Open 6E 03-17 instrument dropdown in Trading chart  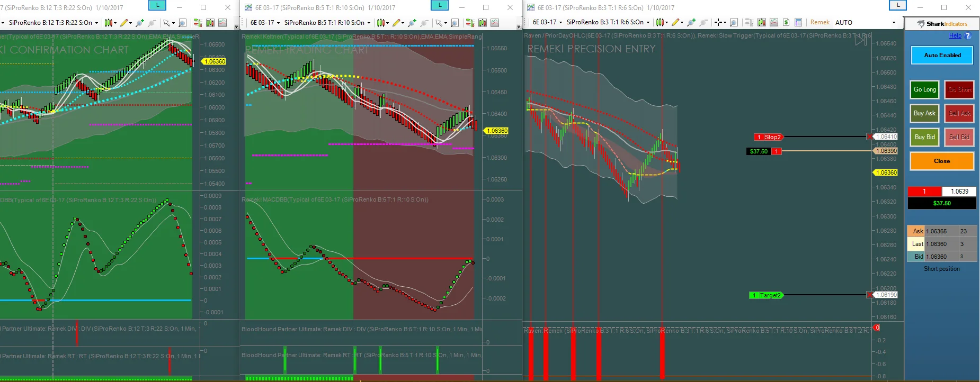coord(278,23)
